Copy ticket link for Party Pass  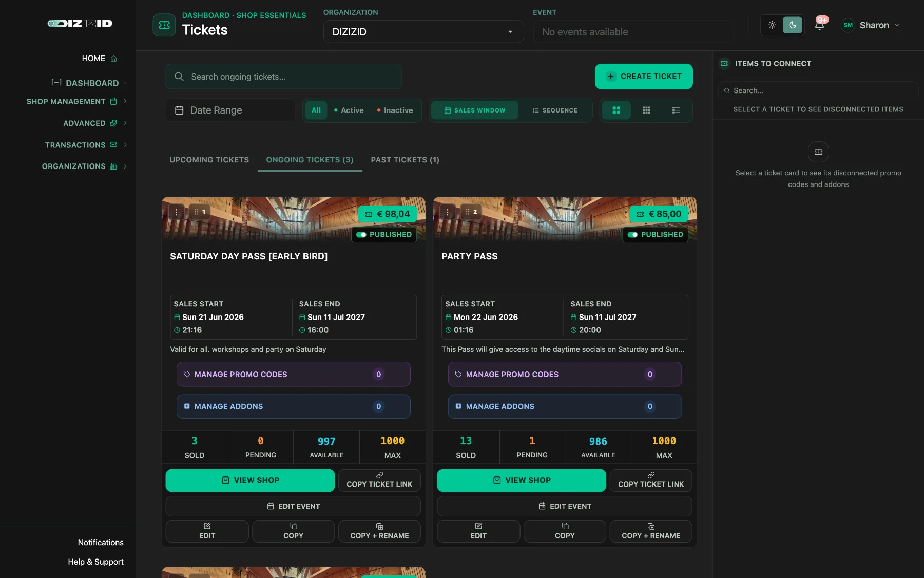click(x=651, y=480)
